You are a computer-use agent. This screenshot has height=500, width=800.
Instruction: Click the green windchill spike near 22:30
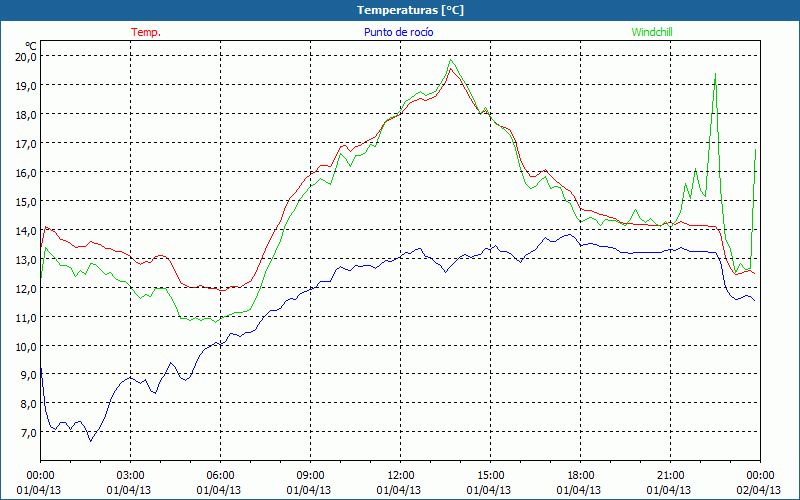715,74
